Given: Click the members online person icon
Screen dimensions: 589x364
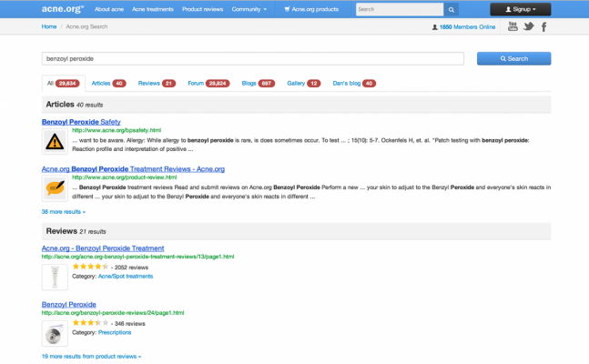Looking at the screenshot, I should pos(434,27).
